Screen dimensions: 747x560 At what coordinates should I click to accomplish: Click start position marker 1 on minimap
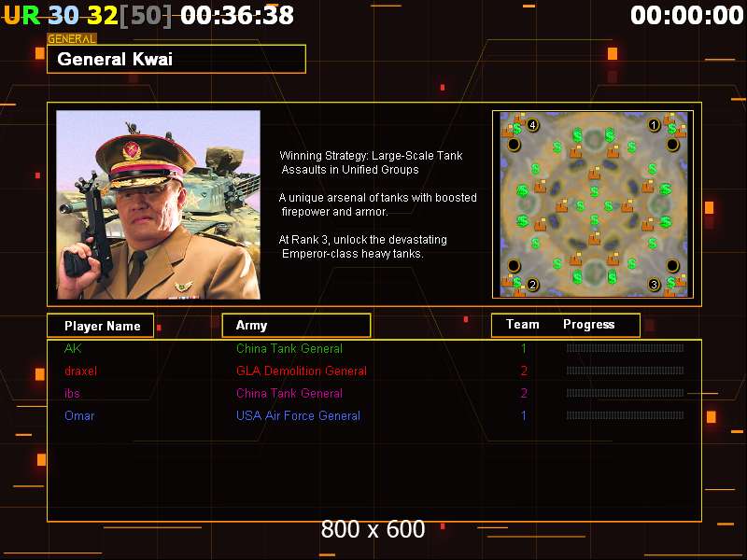tap(654, 125)
